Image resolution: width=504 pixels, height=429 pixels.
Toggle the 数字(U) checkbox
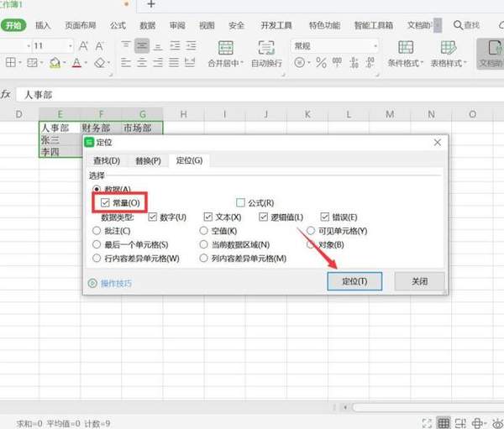pos(152,217)
